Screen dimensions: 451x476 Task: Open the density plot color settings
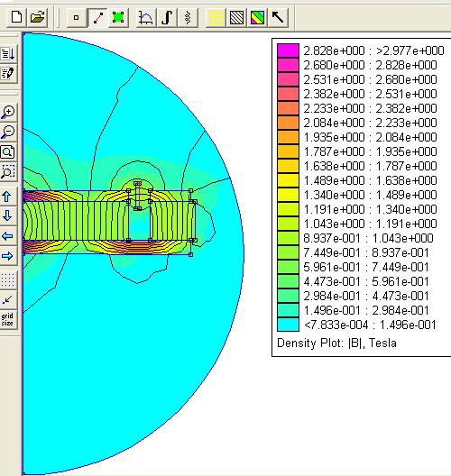click(x=258, y=18)
